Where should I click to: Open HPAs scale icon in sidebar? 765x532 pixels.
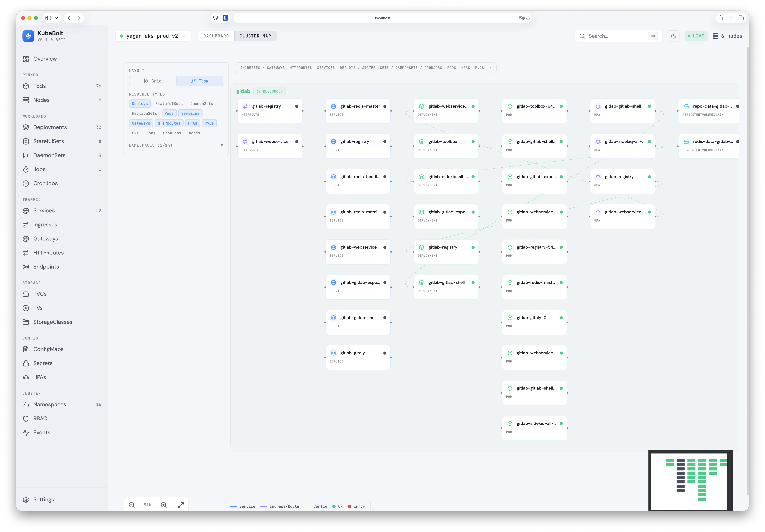[26, 377]
